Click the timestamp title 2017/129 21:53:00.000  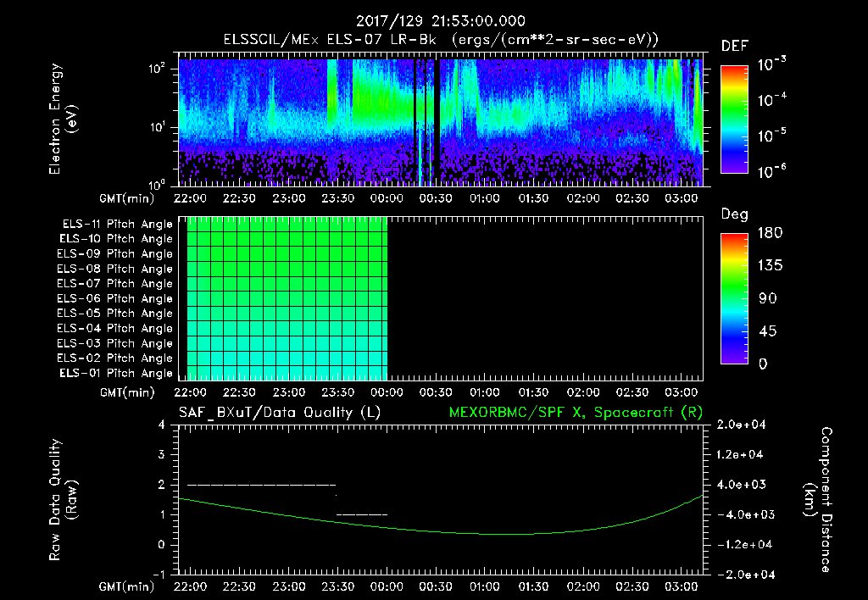click(440, 21)
